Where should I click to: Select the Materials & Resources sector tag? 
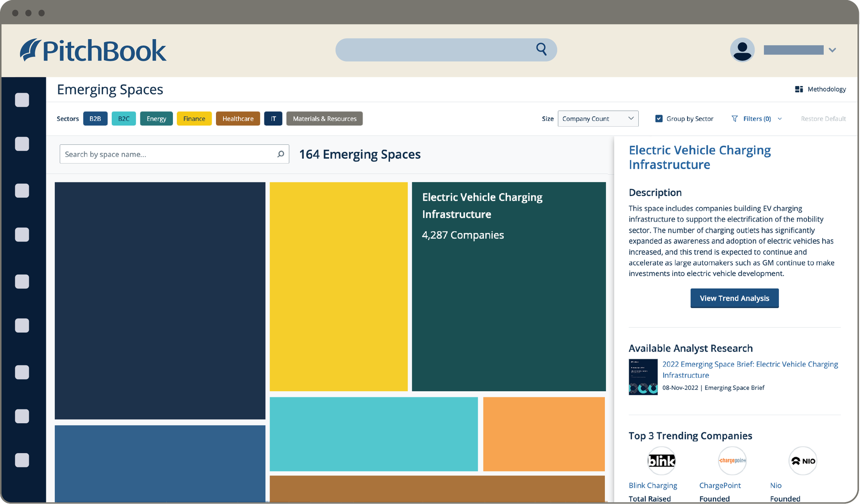click(324, 118)
